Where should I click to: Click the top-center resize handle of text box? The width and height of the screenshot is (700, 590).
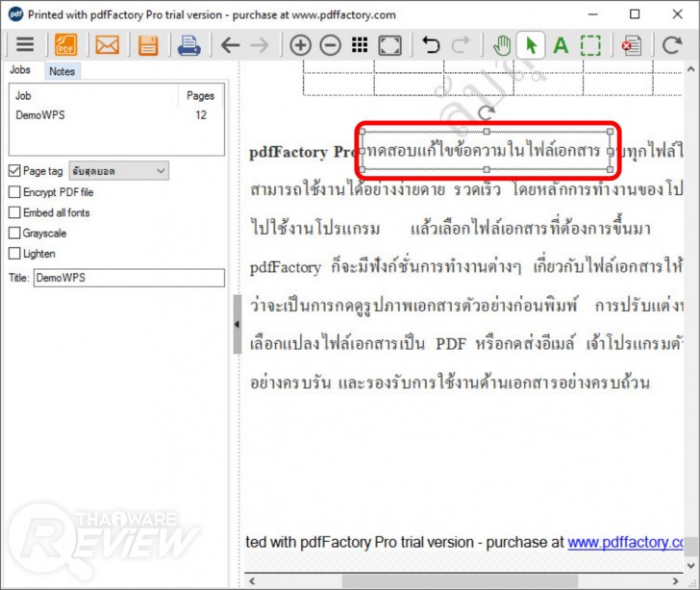pos(487,132)
